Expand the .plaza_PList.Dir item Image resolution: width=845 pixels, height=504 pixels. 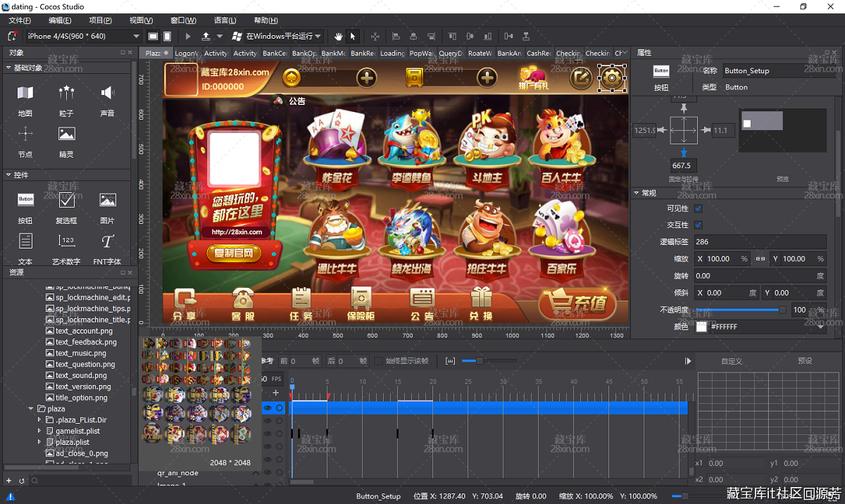pos(39,420)
